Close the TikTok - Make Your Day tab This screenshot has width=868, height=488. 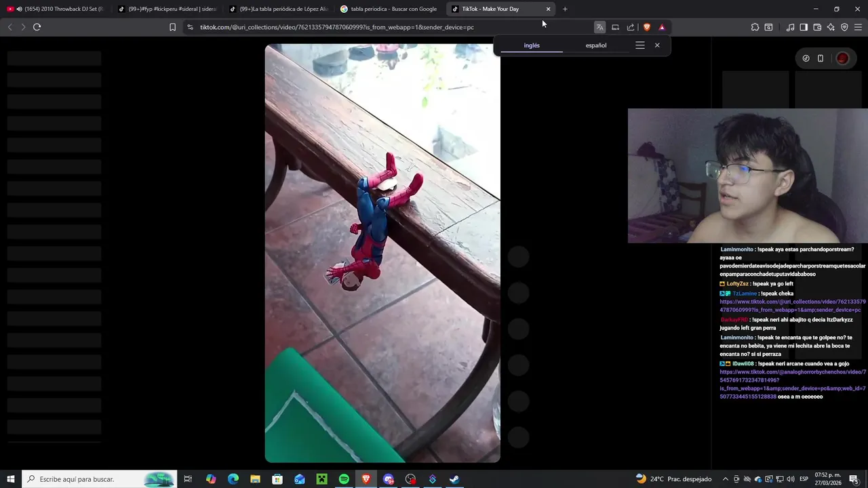[x=548, y=9]
